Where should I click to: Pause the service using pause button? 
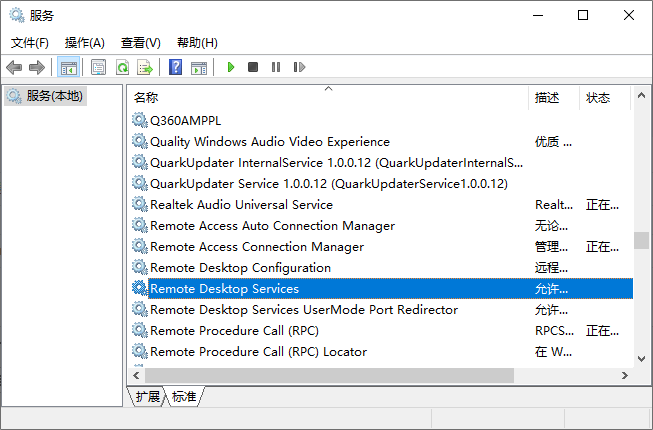[x=276, y=67]
